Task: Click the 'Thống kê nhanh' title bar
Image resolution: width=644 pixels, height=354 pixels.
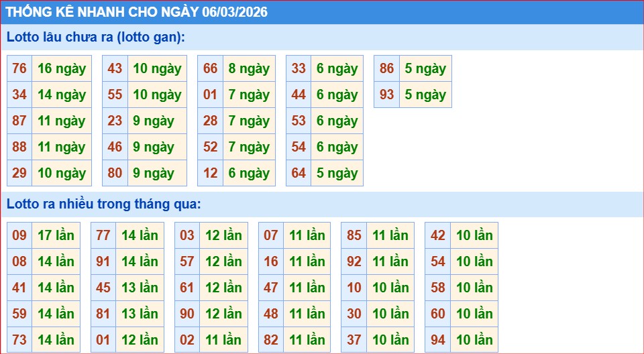Action: pyautogui.click(x=322, y=12)
